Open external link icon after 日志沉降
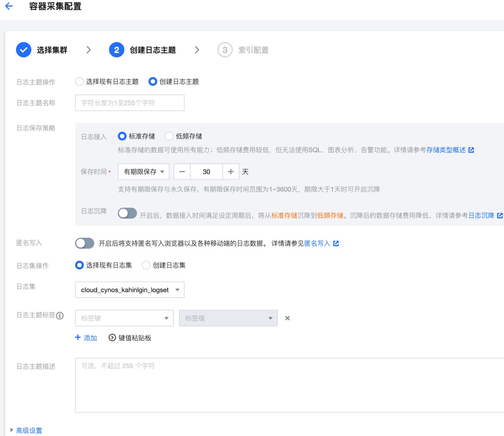The width and height of the screenshot is (504, 436). click(500, 216)
